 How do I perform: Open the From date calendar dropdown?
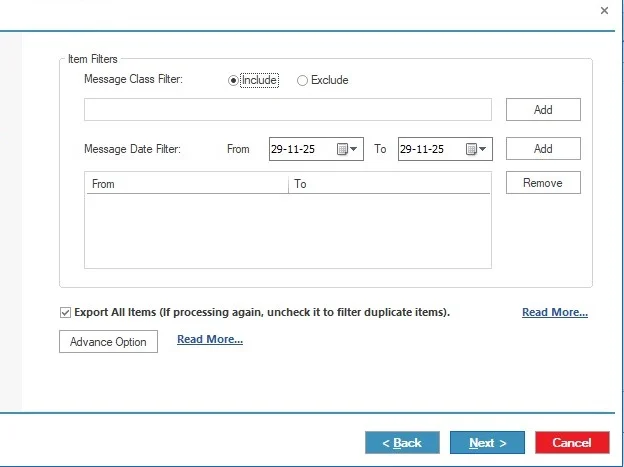tap(353, 149)
